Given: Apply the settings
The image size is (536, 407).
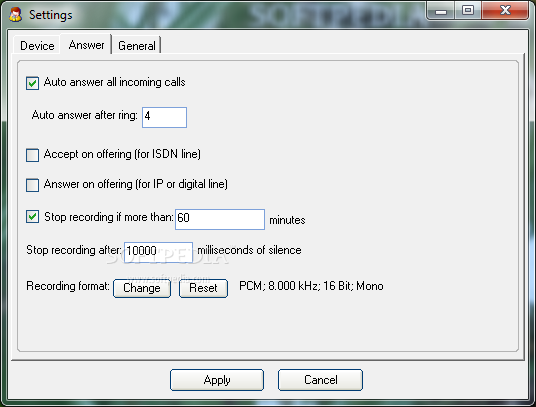Looking at the screenshot, I should coord(217,380).
